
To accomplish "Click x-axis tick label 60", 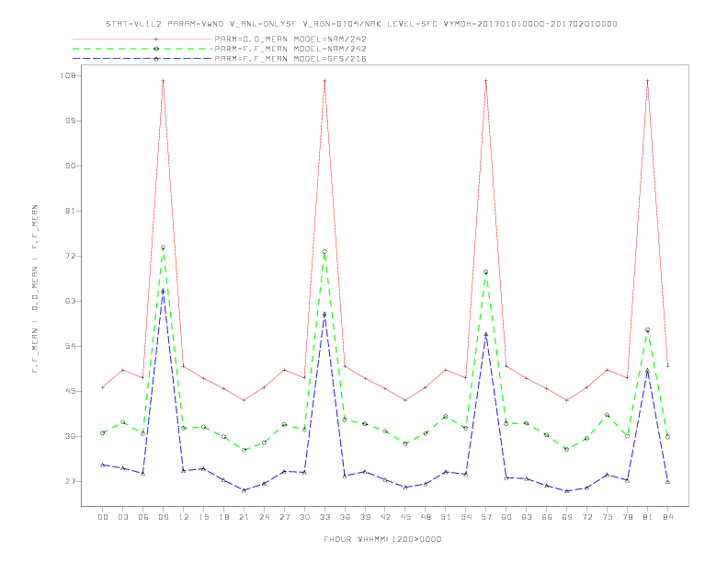I will point(506,517).
